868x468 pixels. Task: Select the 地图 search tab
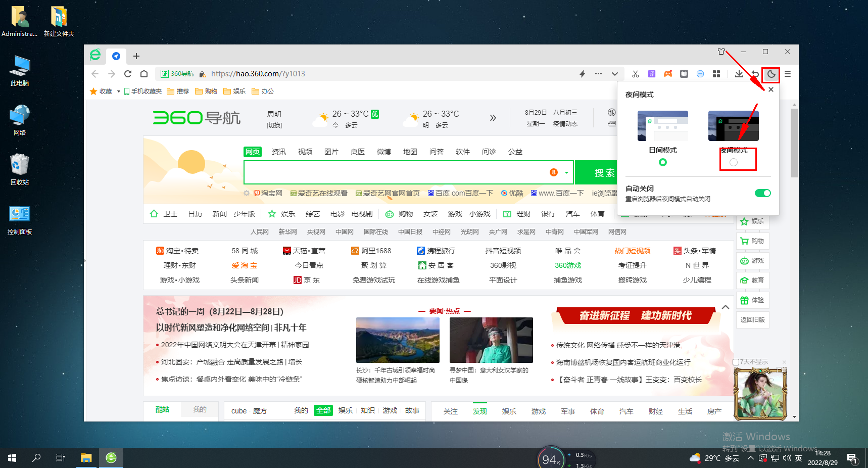(410, 152)
